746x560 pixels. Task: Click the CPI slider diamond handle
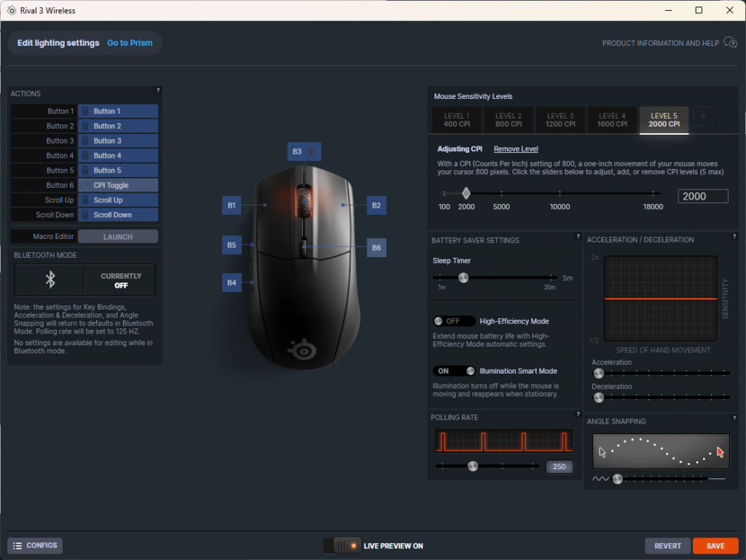466,193
